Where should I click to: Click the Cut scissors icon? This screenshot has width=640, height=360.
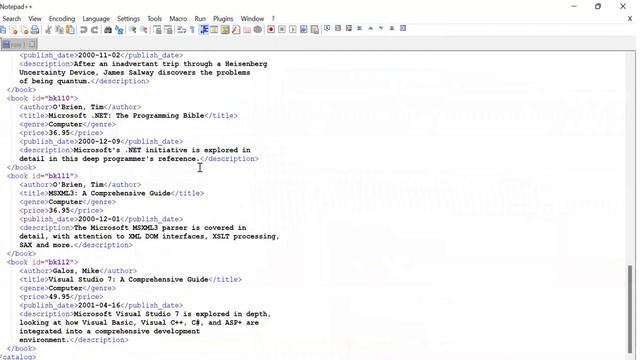(x=48, y=30)
